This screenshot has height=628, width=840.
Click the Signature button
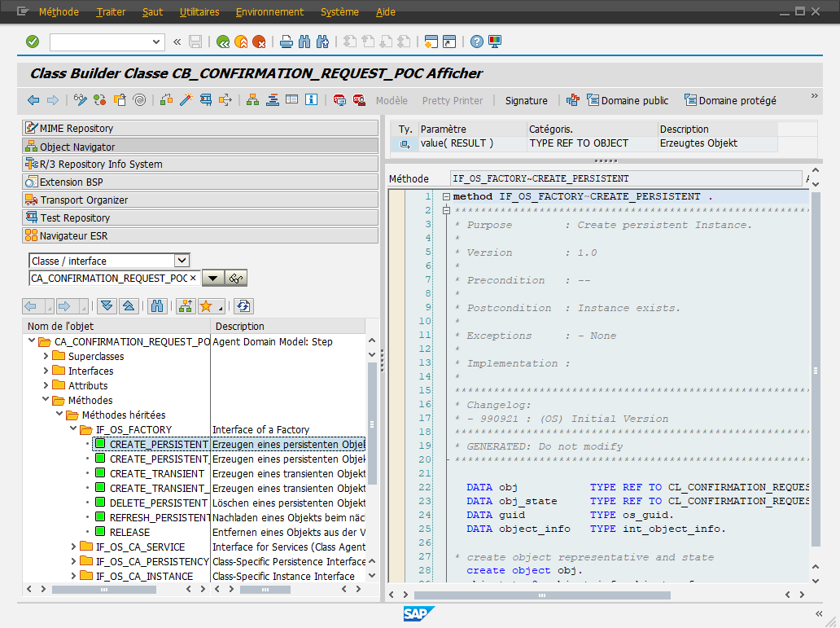pos(526,100)
